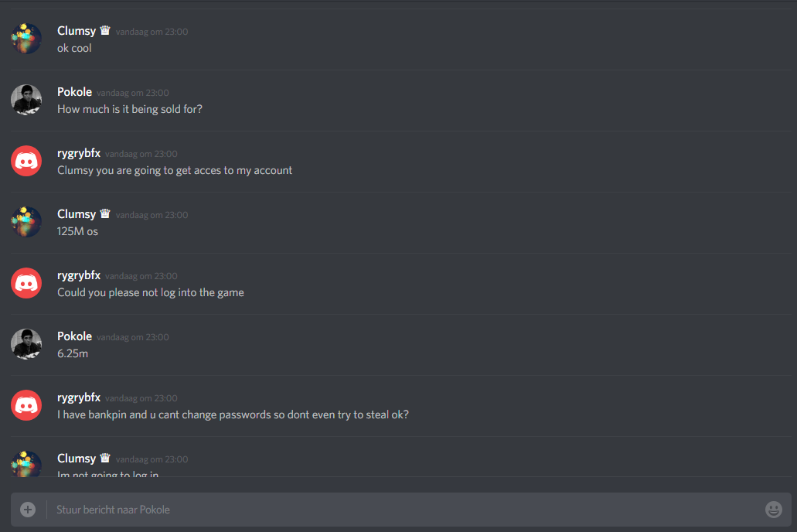Click Clumsy's username above 'ok cool'
The width and height of the screenshot is (797, 532).
(x=77, y=31)
